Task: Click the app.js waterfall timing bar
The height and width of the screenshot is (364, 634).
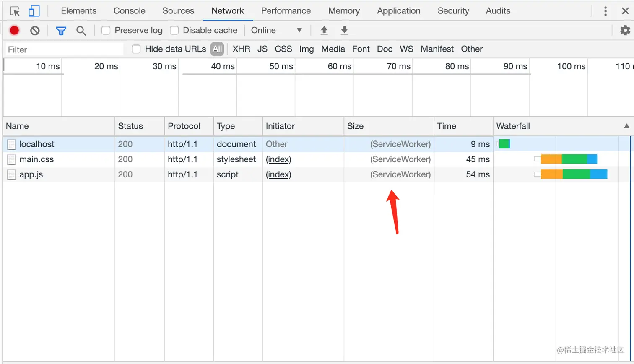Action: pyautogui.click(x=571, y=174)
